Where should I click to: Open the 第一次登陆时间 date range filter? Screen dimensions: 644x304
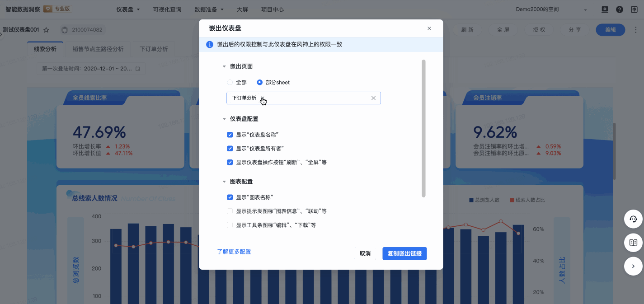[x=91, y=69]
